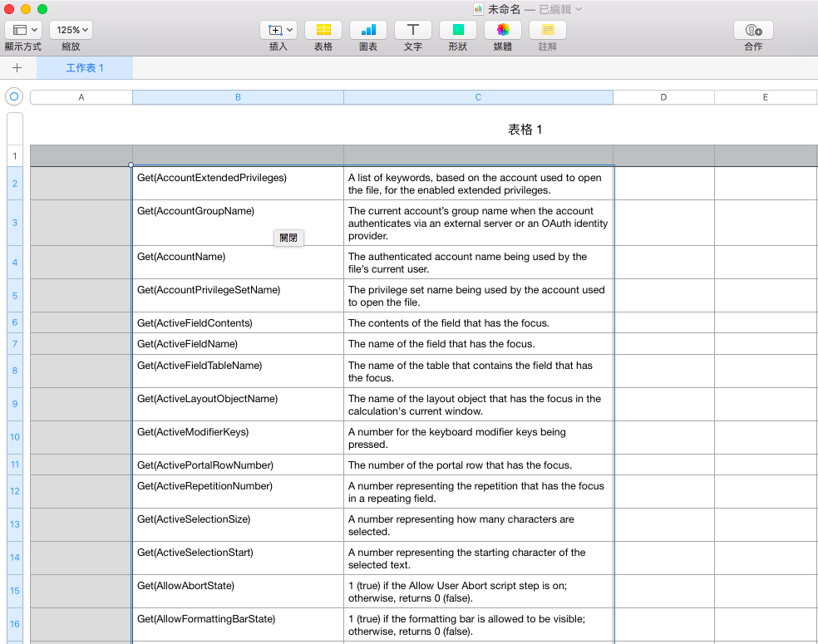Viewport: 818px width, 644px height.
Task: Select column header B
Action: (x=238, y=97)
